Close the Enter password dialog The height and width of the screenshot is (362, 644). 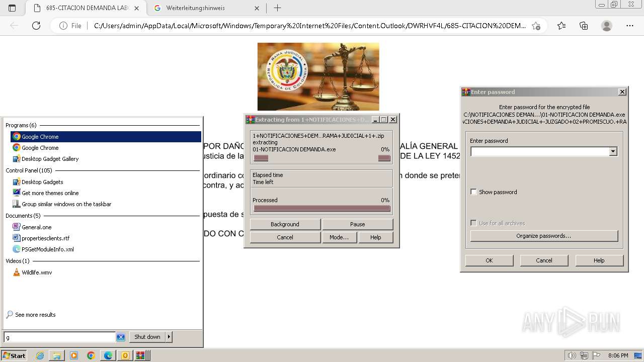pos(622,92)
